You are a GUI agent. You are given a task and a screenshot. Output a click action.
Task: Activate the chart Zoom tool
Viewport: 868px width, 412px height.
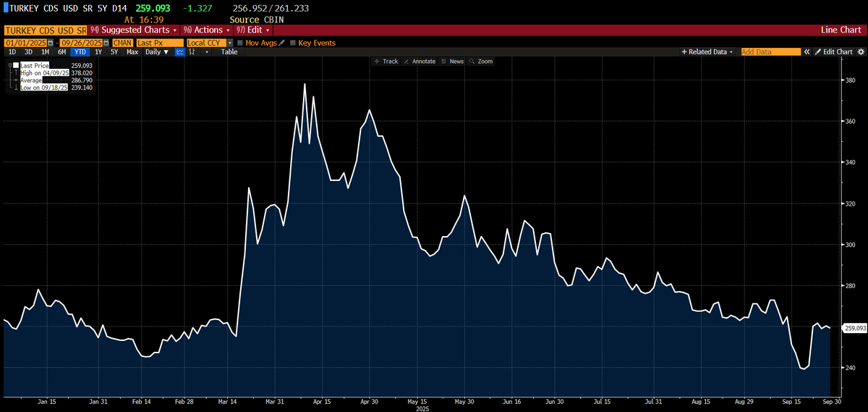[x=481, y=62]
